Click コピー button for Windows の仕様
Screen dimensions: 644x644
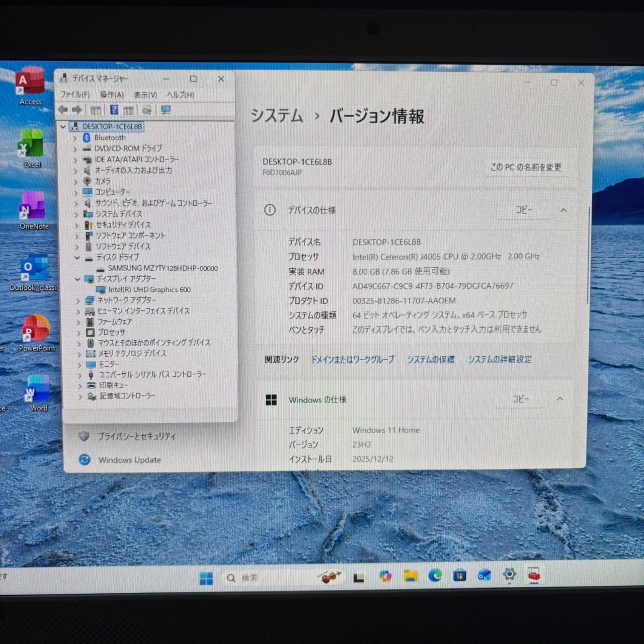[x=521, y=399]
